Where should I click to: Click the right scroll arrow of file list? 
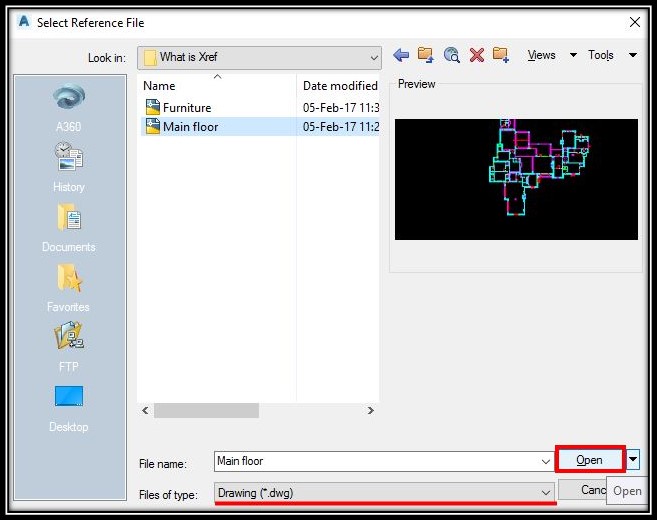tap(371, 410)
